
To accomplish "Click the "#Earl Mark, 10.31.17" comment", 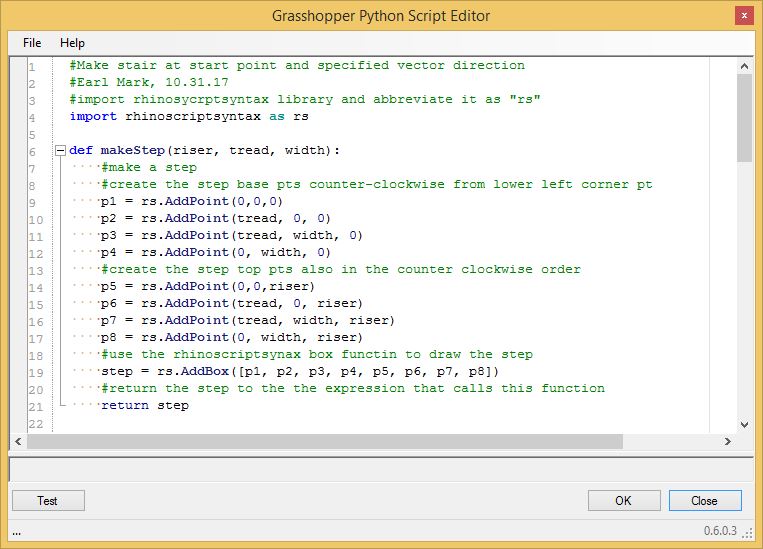I will 148,82.
